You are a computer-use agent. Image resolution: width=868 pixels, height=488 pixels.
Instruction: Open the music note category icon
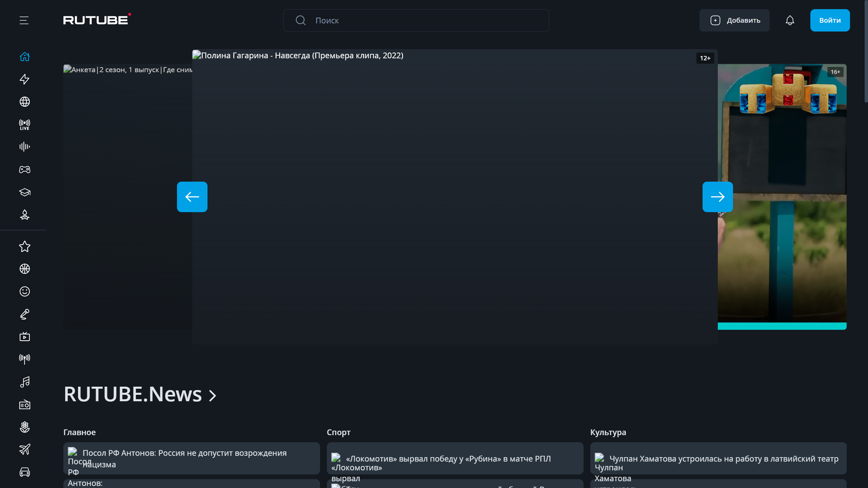click(x=24, y=382)
